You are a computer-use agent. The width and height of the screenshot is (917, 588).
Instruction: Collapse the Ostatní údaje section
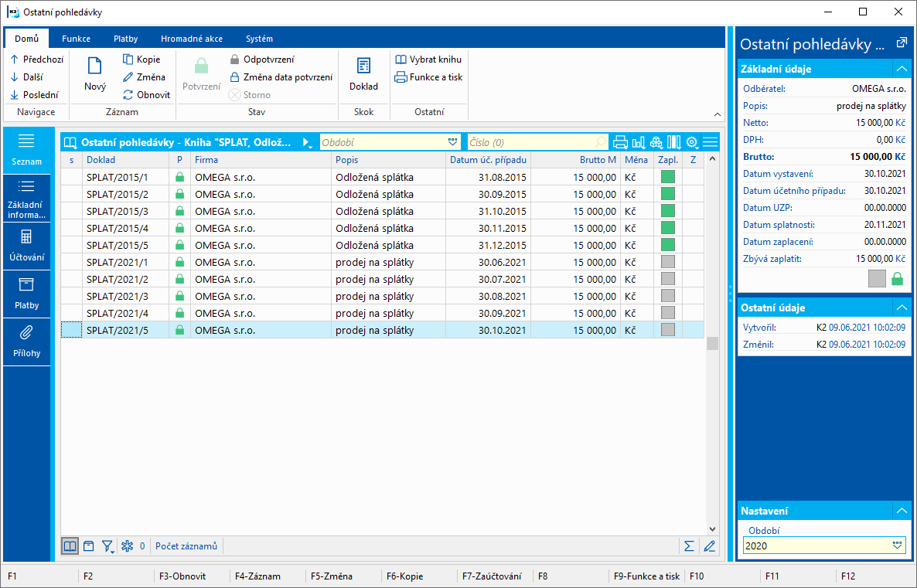click(902, 308)
